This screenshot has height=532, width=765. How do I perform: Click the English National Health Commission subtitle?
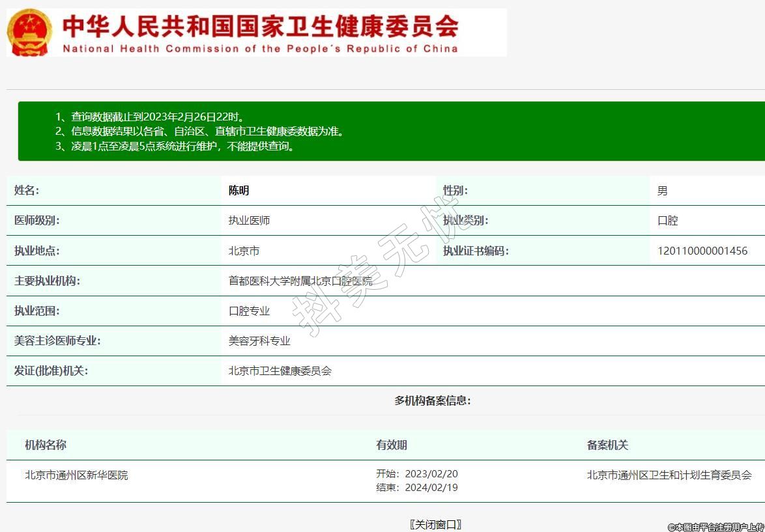click(261, 49)
